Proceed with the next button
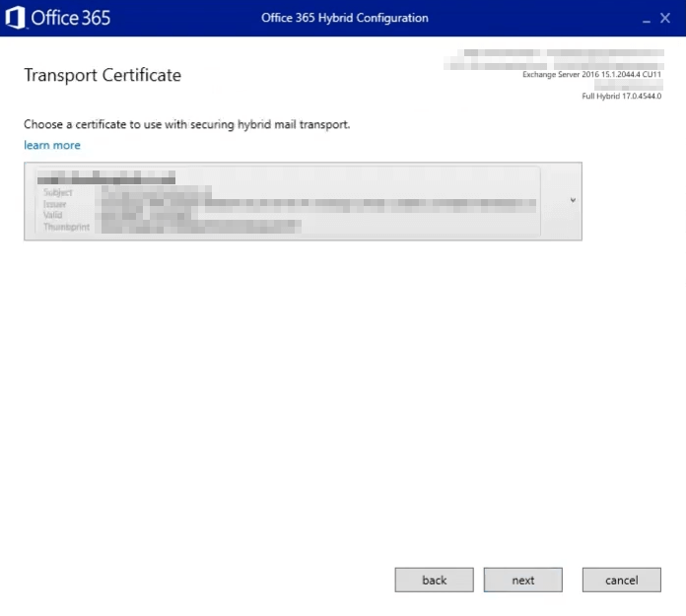 point(522,581)
